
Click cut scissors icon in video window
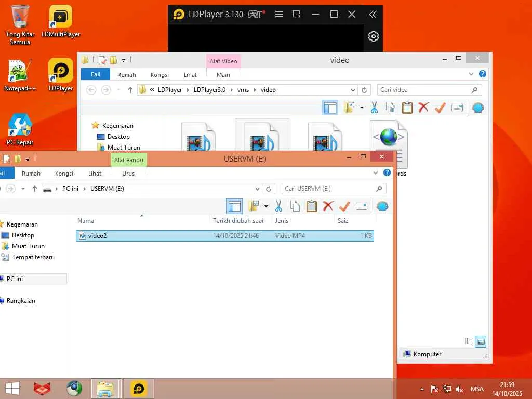[374, 108]
